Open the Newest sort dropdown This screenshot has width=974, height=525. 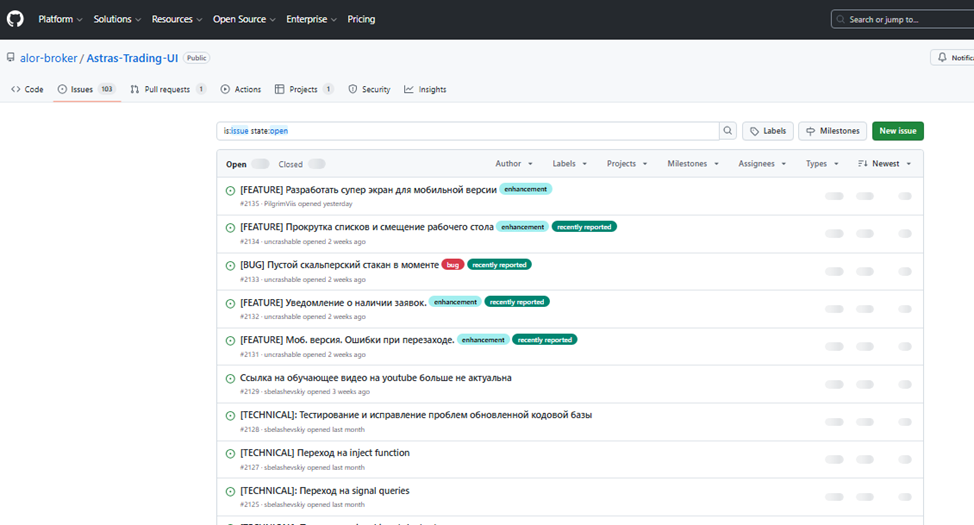885,164
